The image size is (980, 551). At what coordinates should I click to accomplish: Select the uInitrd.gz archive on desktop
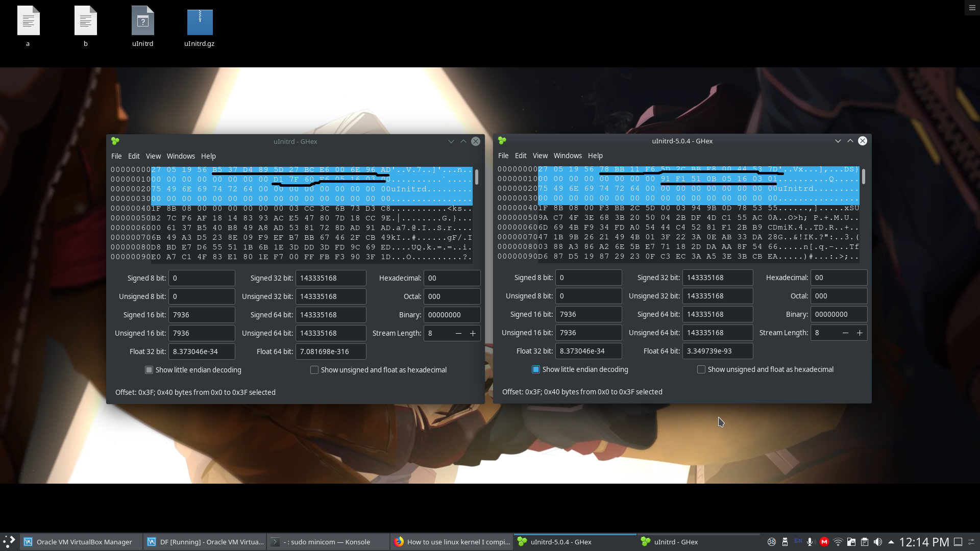200,27
